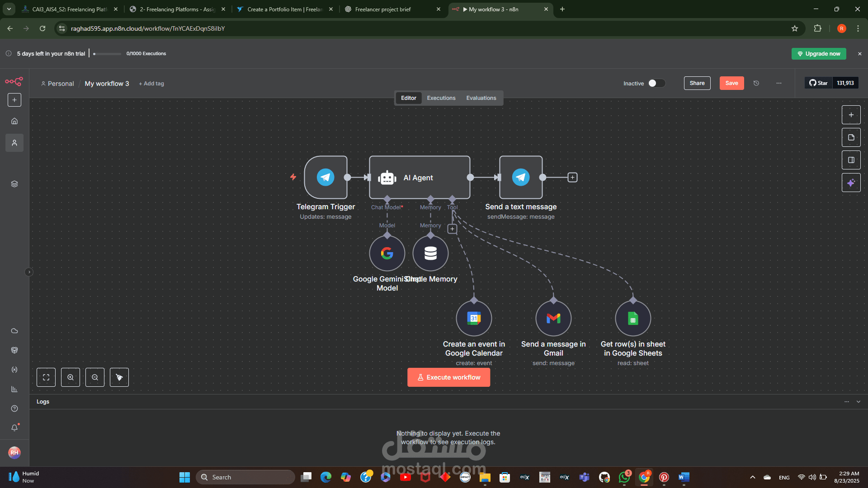The width and height of the screenshot is (868, 488).
Task: Open the Templates stack icon in sidebar
Action: click(14, 184)
